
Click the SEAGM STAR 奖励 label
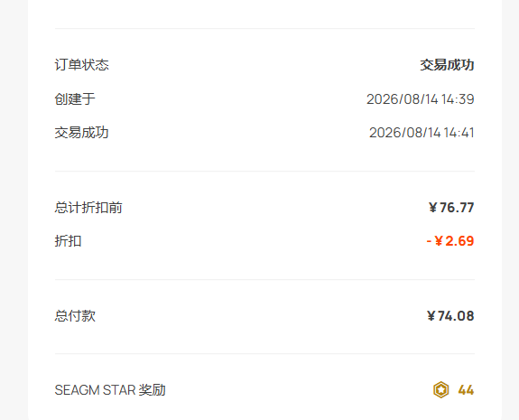tap(110, 390)
